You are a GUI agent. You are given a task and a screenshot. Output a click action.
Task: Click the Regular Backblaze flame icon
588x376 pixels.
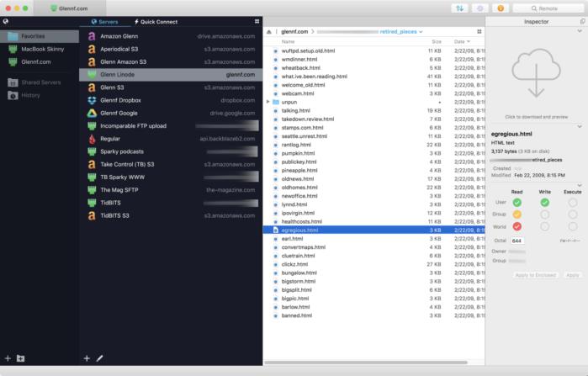(92, 139)
